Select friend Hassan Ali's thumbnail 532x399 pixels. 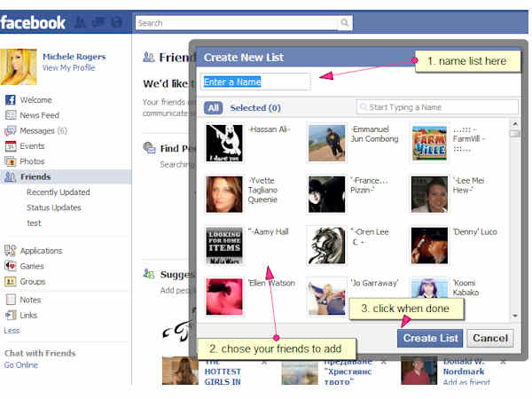(224, 142)
